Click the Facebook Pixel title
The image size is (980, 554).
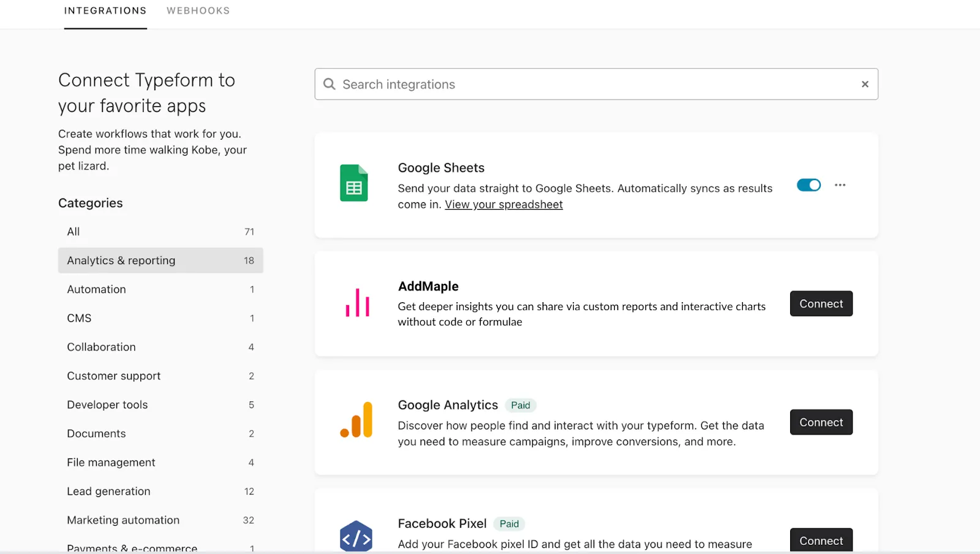(x=442, y=523)
